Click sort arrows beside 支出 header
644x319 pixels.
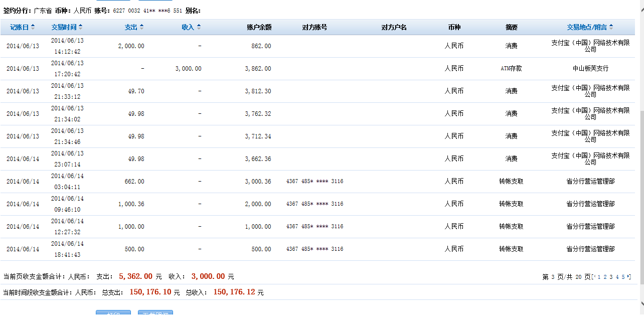tap(142, 27)
